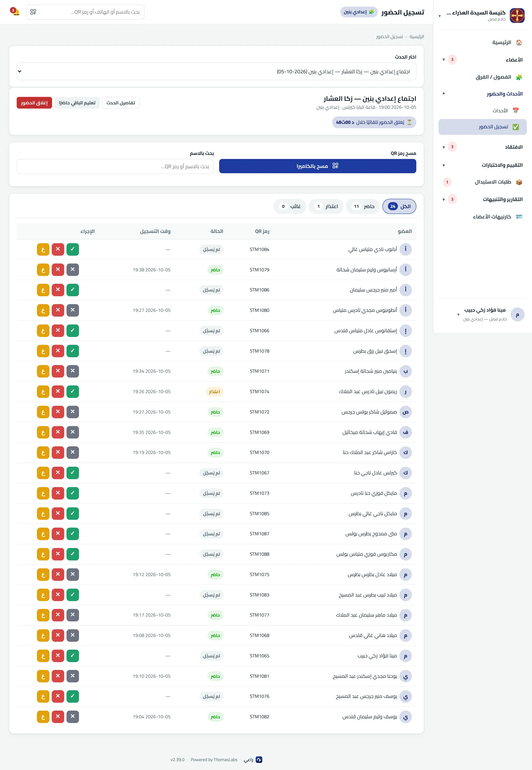Mark أمير منير جرجس سليمان absent with red X
Screen dimensions: 532x770
tap(58, 290)
